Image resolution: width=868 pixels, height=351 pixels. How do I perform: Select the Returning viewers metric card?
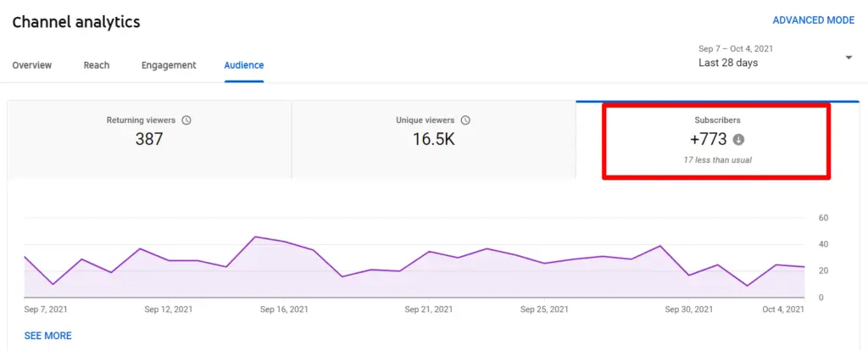click(x=149, y=139)
